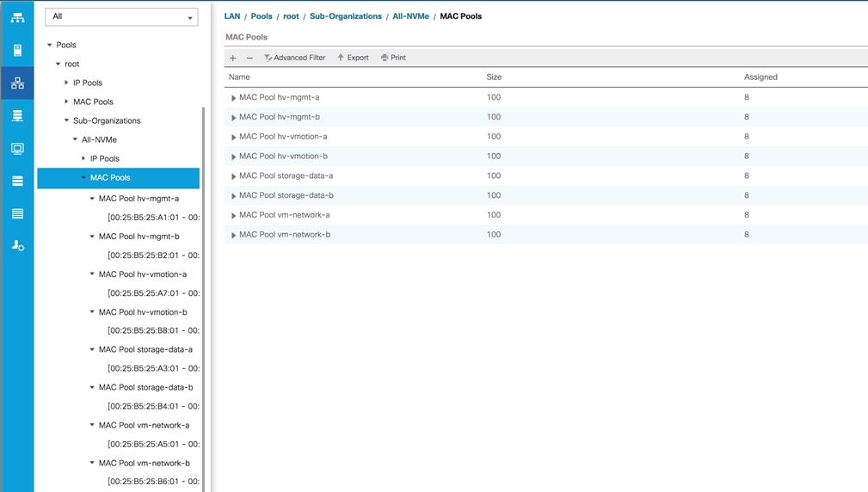The width and height of the screenshot is (868, 492).
Task: Click Sub-Organizations in the breadcrumb
Action: [346, 16]
